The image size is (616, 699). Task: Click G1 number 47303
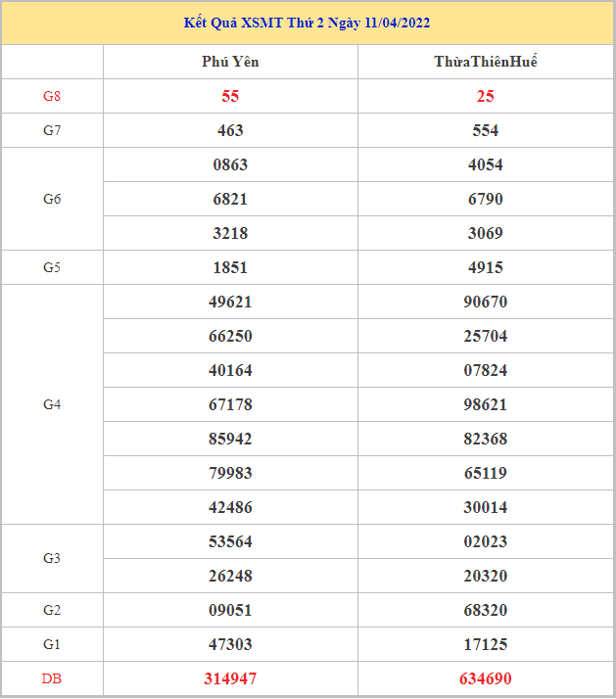230,644
